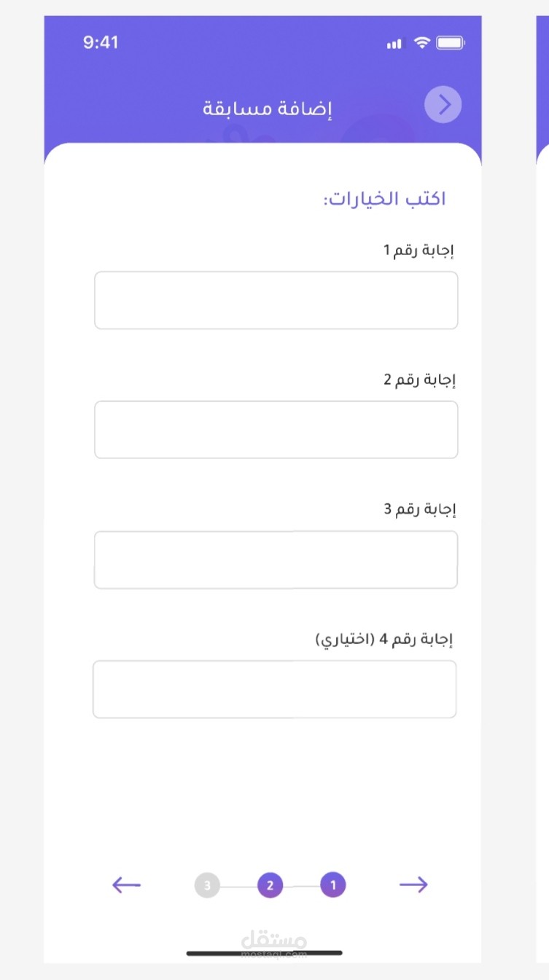Tap the 9:41 clock in status bar
This screenshot has width=549, height=980.
coord(101,42)
